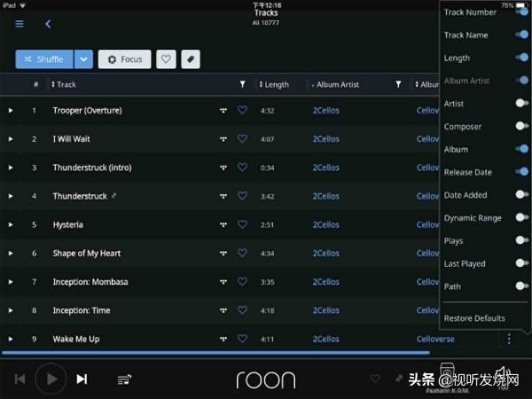Click the pin icon beside Thunderstruck
The width and height of the screenshot is (532, 399).
pyautogui.click(x=114, y=195)
